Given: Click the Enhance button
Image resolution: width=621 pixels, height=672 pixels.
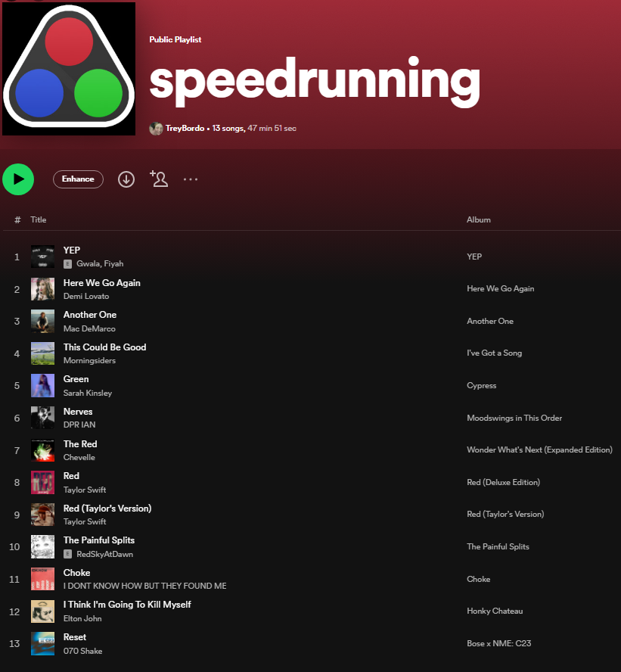Looking at the screenshot, I should coord(78,179).
